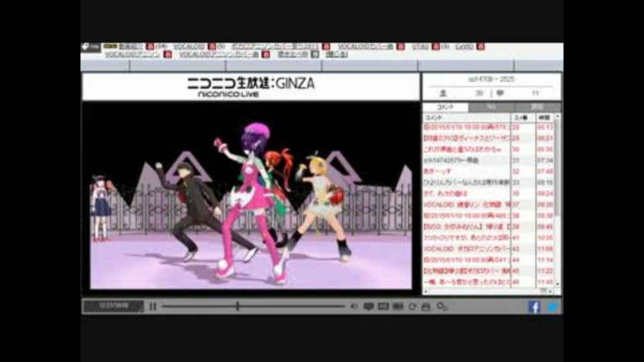Select comment number 30 row

[489, 149]
